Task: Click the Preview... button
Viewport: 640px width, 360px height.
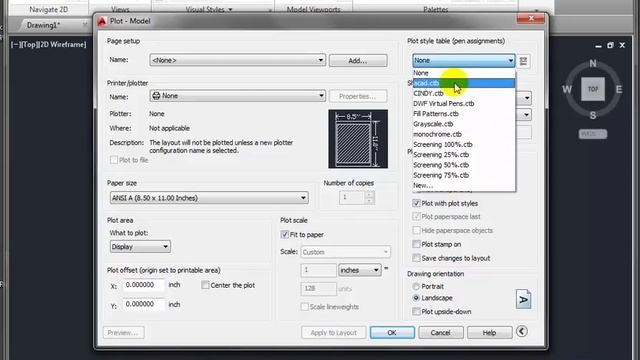Action: pos(123,332)
